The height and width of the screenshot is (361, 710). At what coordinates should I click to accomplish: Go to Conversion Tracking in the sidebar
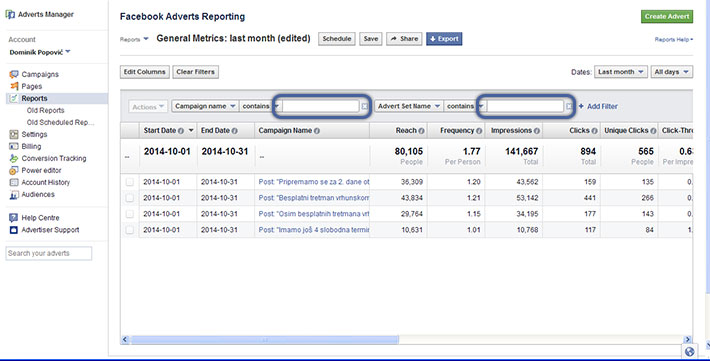(54, 159)
